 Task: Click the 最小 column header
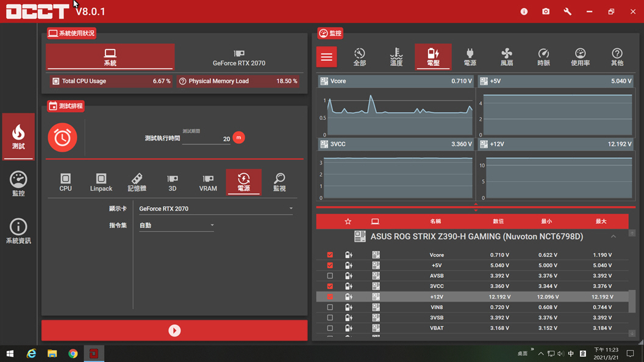click(546, 221)
